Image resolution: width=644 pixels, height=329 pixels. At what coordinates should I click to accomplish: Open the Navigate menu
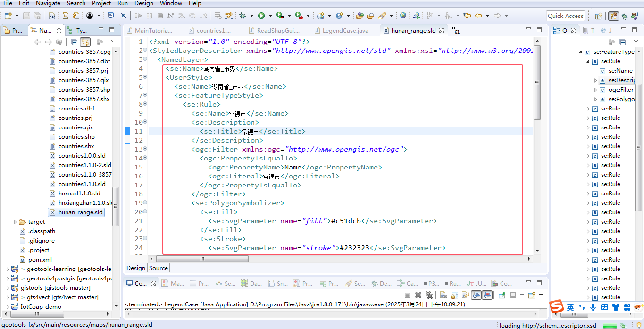coord(48,3)
